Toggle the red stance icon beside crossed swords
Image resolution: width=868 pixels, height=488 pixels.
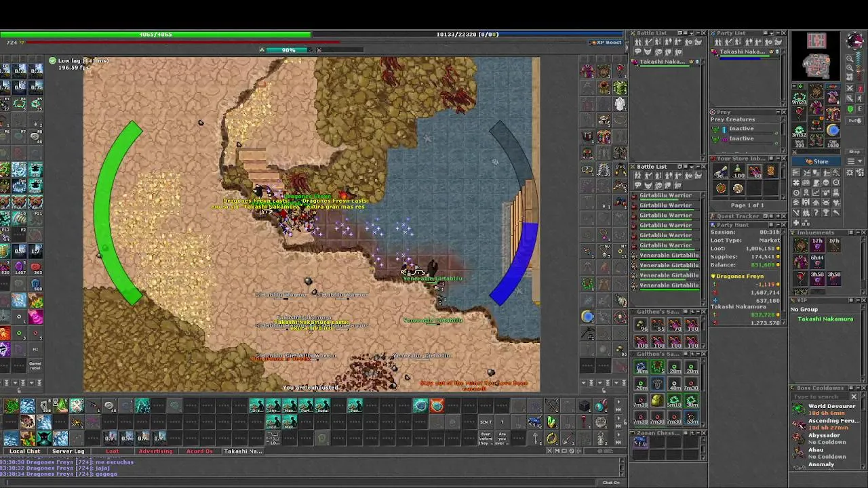click(x=860, y=88)
